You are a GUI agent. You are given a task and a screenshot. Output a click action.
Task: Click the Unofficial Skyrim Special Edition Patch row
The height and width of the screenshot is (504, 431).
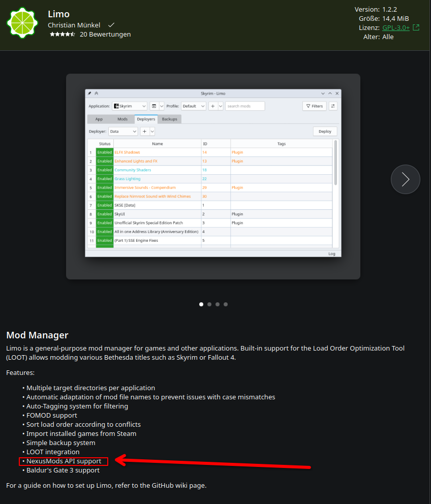pos(210,223)
